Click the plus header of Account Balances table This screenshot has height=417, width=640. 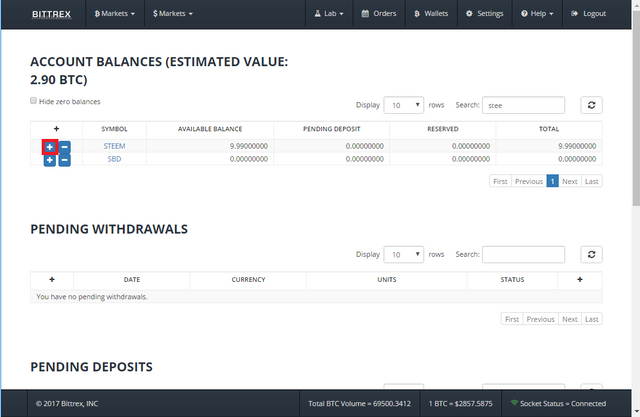coord(56,129)
